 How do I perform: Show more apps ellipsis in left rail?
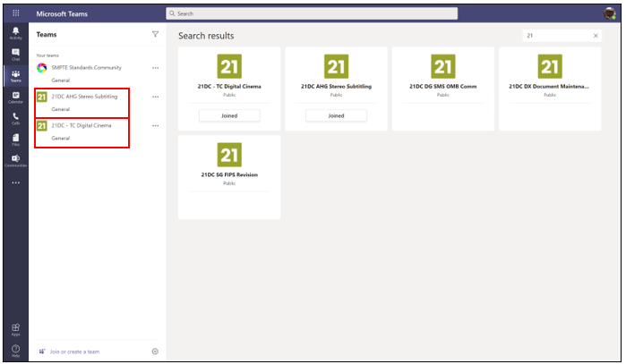tap(15, 182)
